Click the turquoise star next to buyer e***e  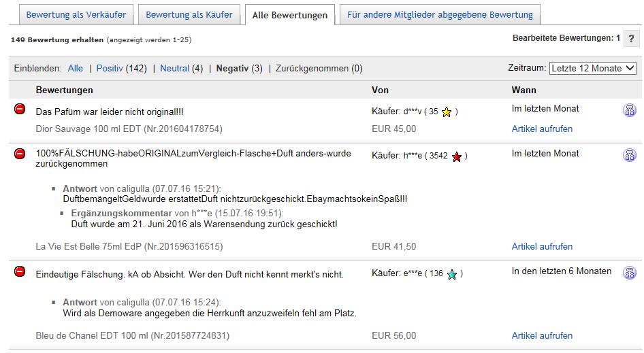[452, 274]
